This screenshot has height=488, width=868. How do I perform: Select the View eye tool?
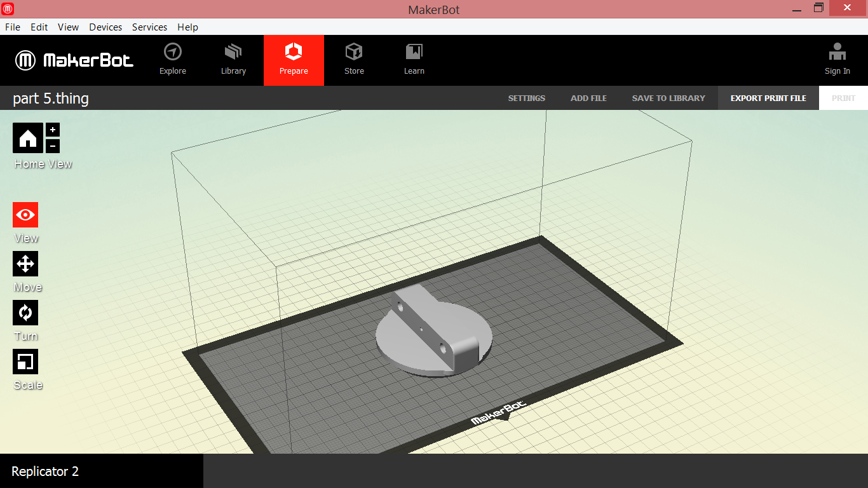tap(25, 215)
